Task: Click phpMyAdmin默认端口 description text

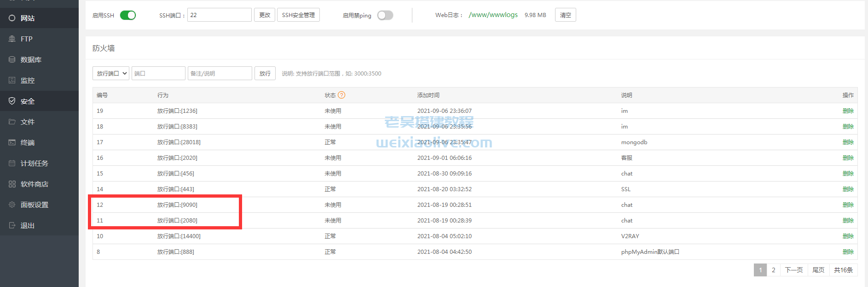Action: tap(650, 252)
